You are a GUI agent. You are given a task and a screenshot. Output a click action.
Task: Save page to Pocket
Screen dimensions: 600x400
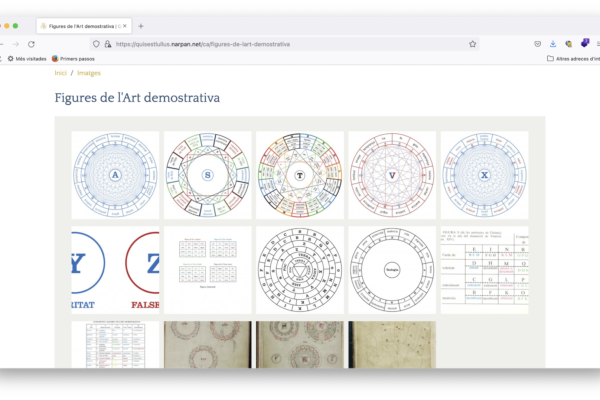(x=537, y=44)
